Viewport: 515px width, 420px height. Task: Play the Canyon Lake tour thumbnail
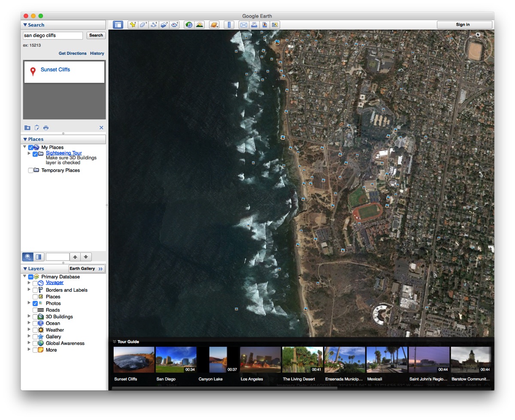tap(218, 360)
